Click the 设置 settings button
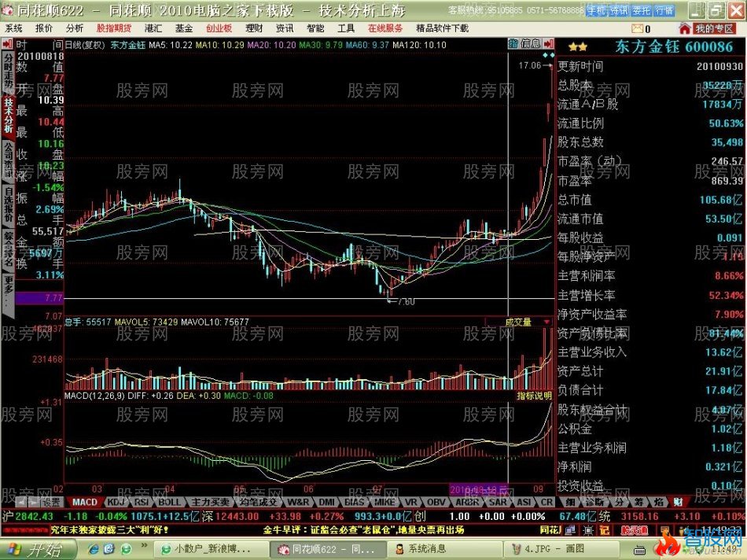 coord(51,502)
